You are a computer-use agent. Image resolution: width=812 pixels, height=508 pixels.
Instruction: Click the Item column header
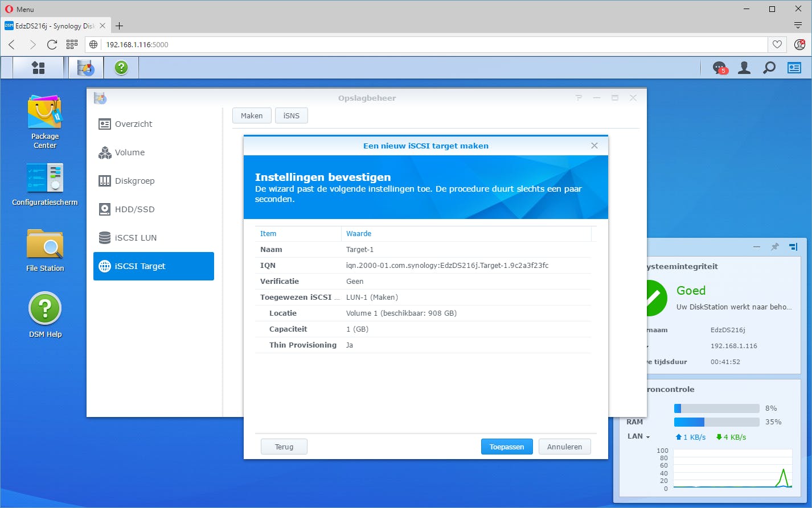[298, 233]
